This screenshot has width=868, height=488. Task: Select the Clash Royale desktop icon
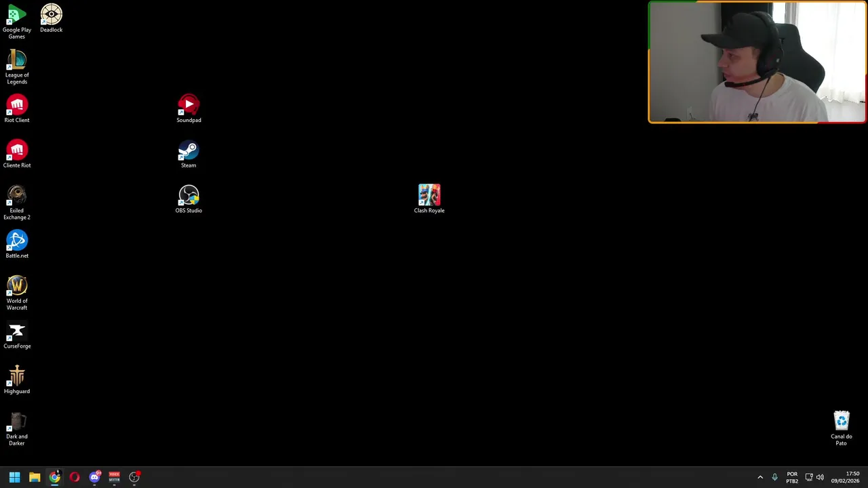click(x=429, y=199)
